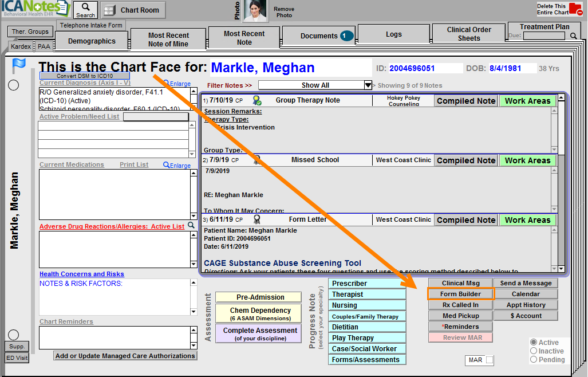Click the red Delete This Entire Chart icon
The width and height of the screenshot is (588, 377).
(x=575, y=9)
